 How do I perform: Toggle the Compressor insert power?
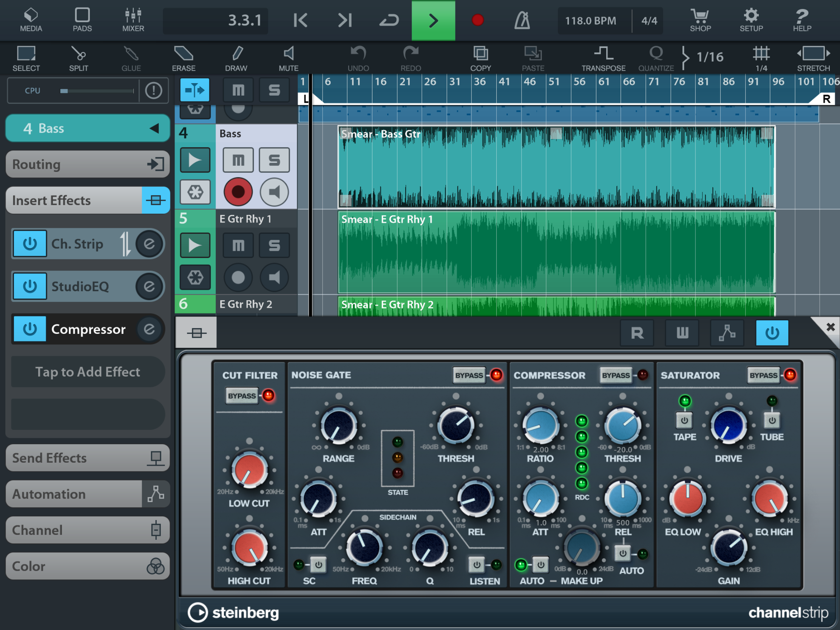(30, 329)
